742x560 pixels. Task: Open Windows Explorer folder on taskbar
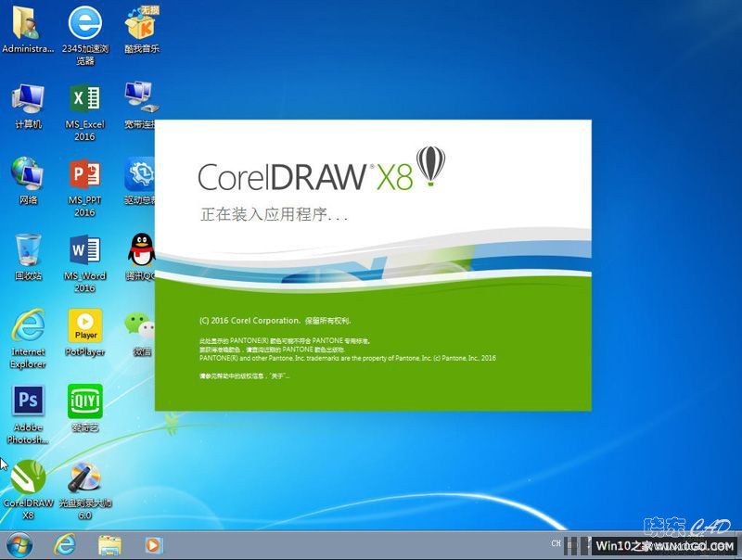point(109,545)
